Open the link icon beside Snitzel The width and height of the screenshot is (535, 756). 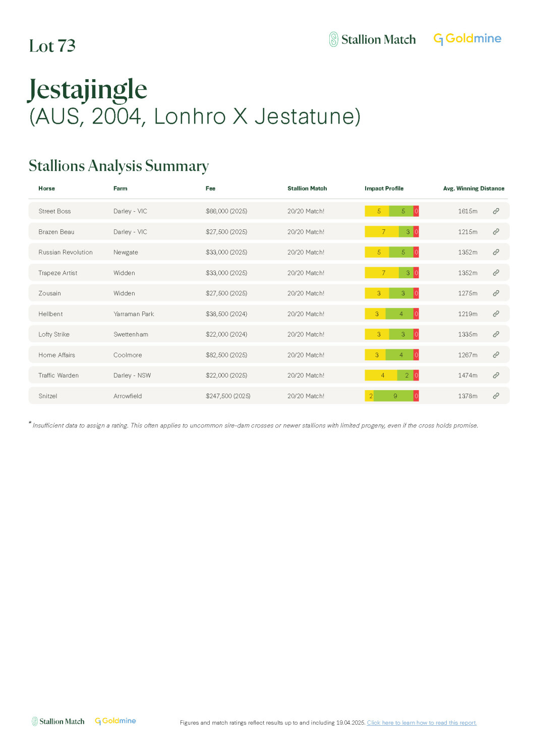coord(496,396)
